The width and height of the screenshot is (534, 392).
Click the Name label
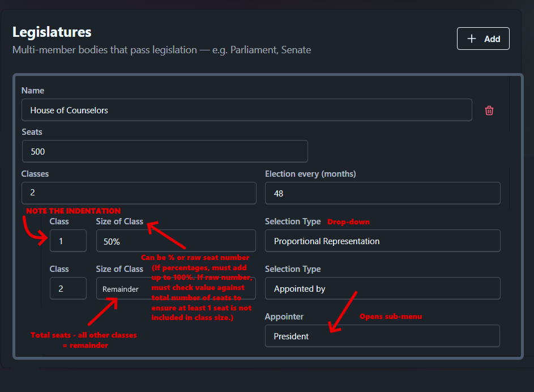(x=33, y=91)
